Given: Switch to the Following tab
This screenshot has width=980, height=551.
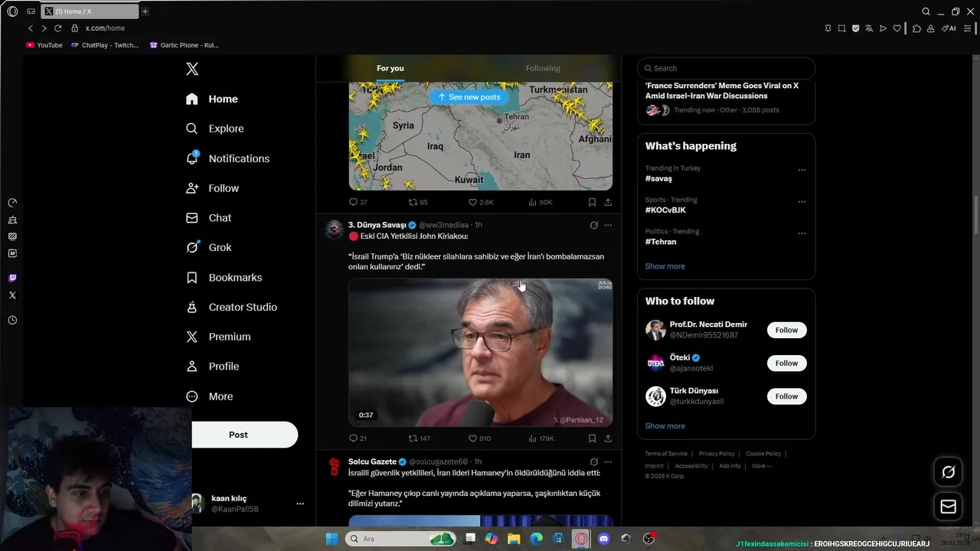Looking at the screenshot, I should click(543, 68).
